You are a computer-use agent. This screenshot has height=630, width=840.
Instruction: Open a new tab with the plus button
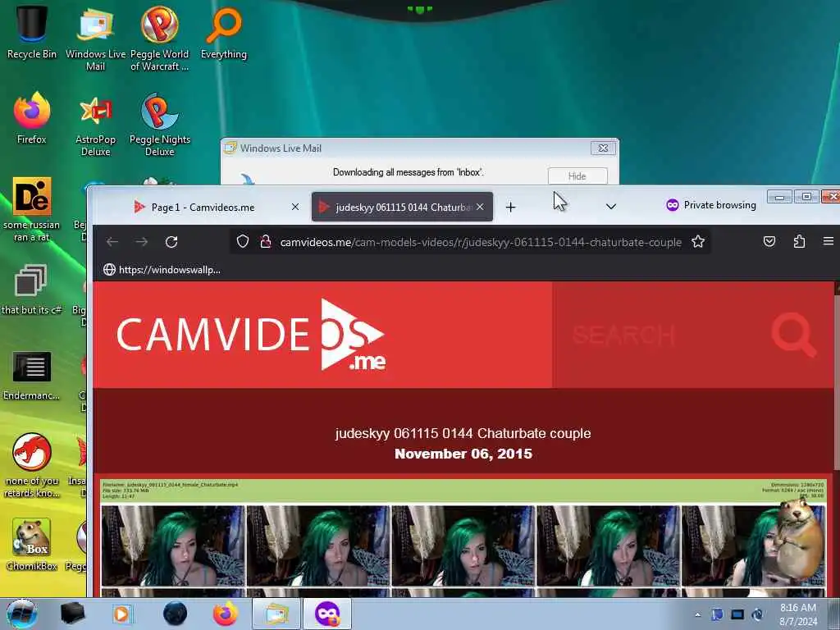click(510, 207)
